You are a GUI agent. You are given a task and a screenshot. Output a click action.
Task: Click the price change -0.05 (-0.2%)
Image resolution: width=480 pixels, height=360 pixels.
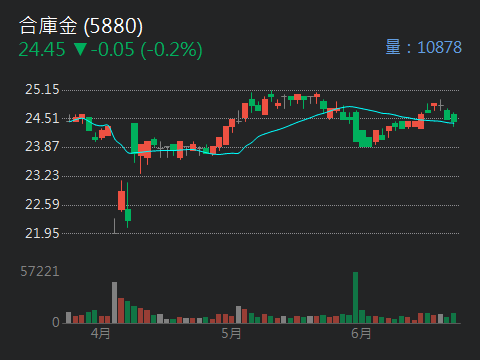147,50
